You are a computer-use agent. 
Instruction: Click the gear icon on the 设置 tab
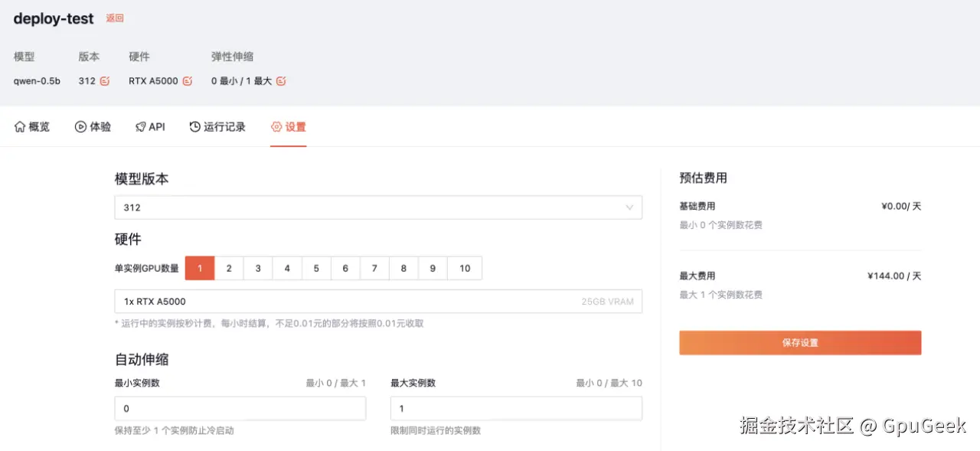pyautogui.click(x=276, y=127)
